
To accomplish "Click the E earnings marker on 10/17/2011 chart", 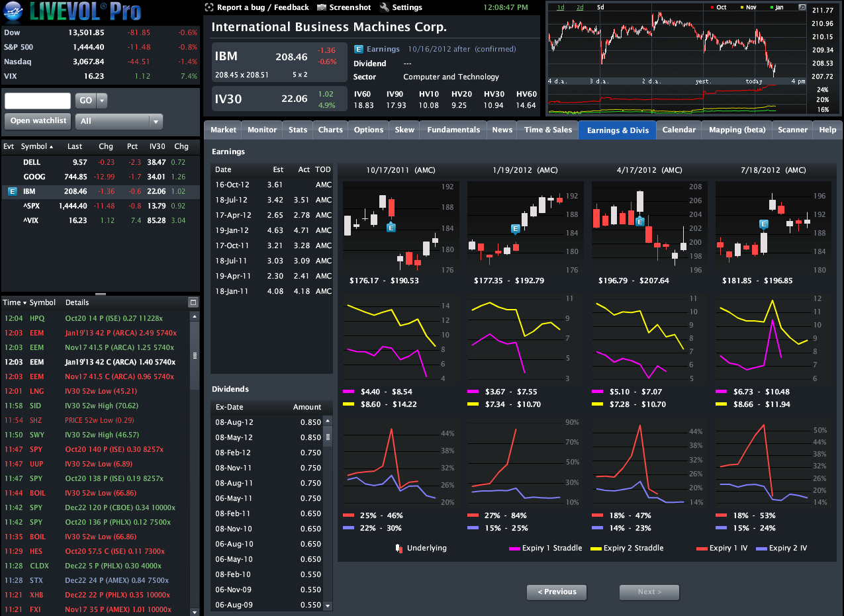I will click(391, 227).
